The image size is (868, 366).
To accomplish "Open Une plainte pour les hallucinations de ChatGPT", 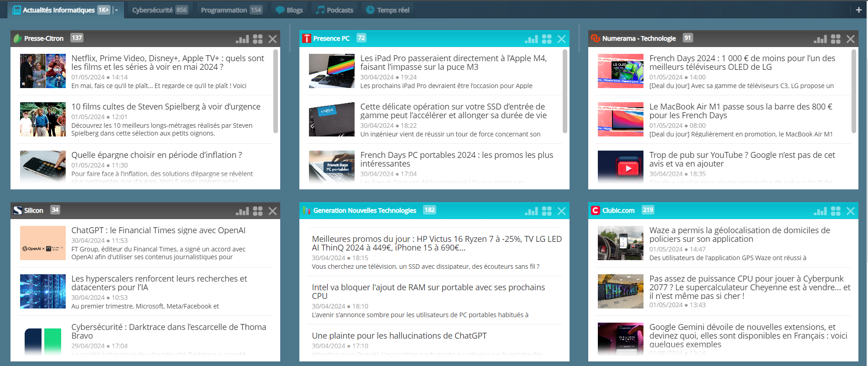I will 399,336.
